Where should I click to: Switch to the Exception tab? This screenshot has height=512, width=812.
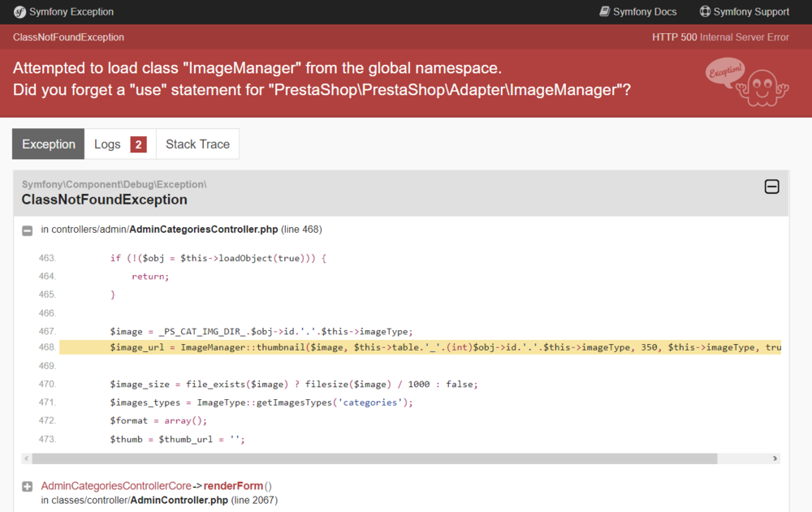click(48, 144)
